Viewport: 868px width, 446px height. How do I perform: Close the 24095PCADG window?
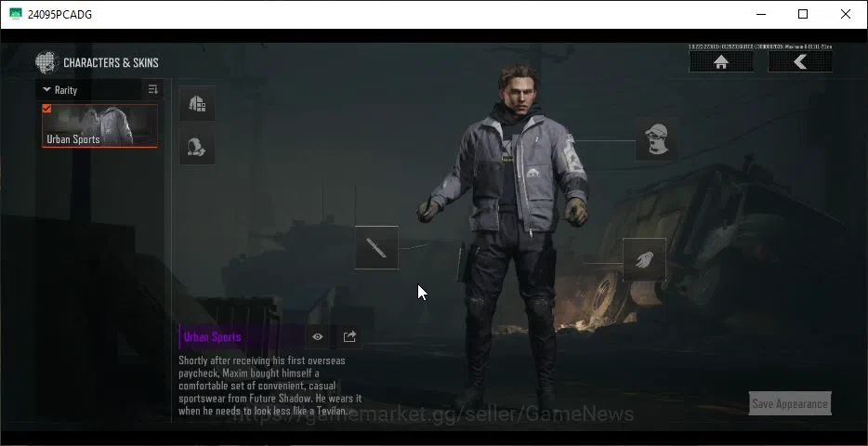pos(846,14)
